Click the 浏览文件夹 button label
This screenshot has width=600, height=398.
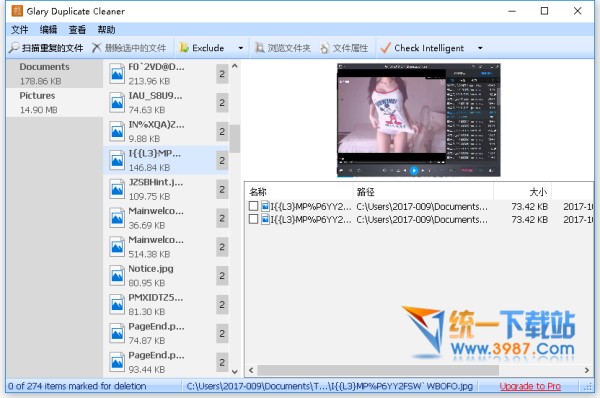point(289,48)
